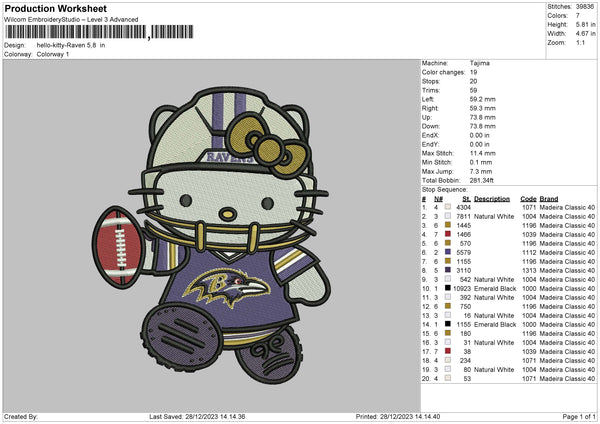Click the "Colorway 1" value
600x424 pixels.
53,54
